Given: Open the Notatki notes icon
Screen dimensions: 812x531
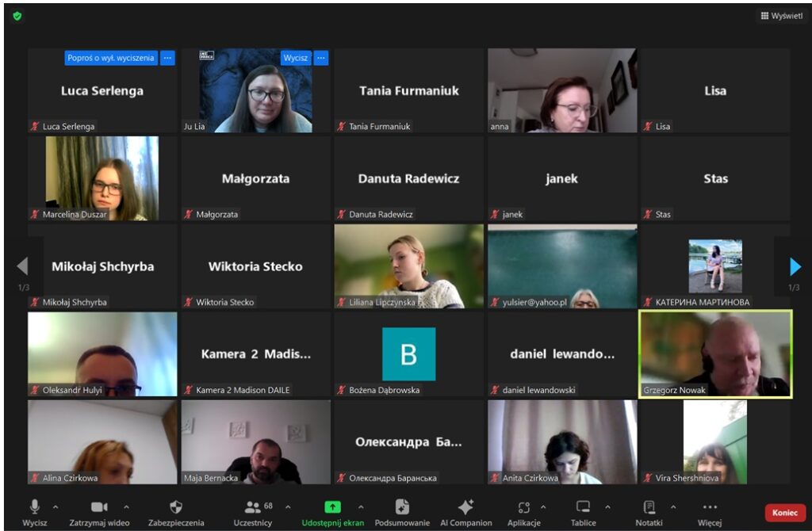Looking at the screenshot, I should tap(649, 507).
